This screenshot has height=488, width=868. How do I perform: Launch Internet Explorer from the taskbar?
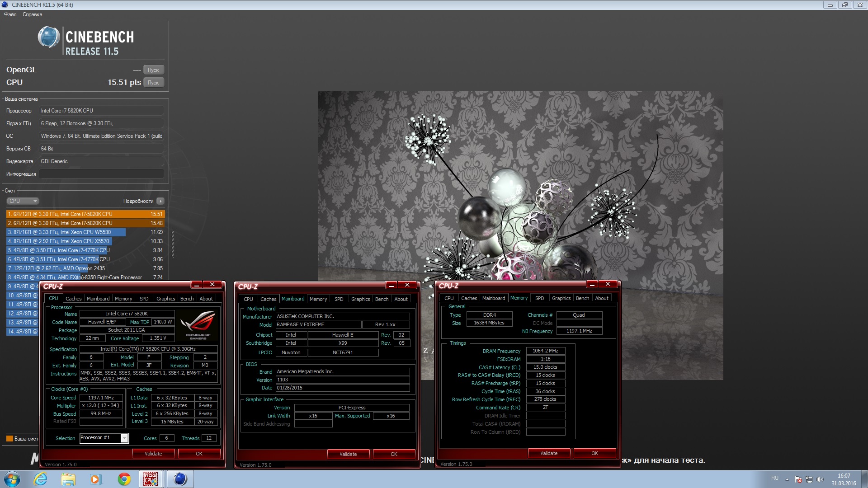click(41, 479)
